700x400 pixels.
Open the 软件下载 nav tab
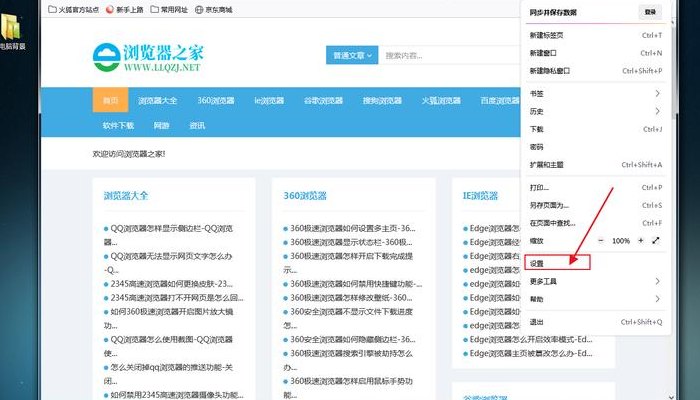[118, 125]
